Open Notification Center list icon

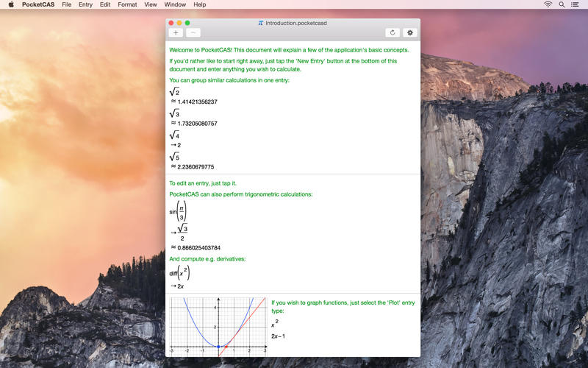click(x=575, y=4)
